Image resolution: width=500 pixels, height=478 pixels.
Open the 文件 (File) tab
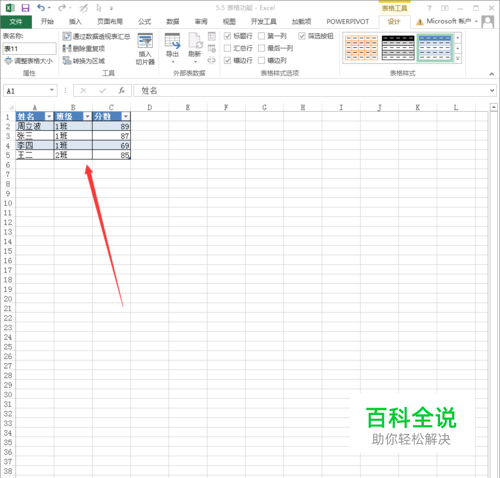tap(16, 22)
